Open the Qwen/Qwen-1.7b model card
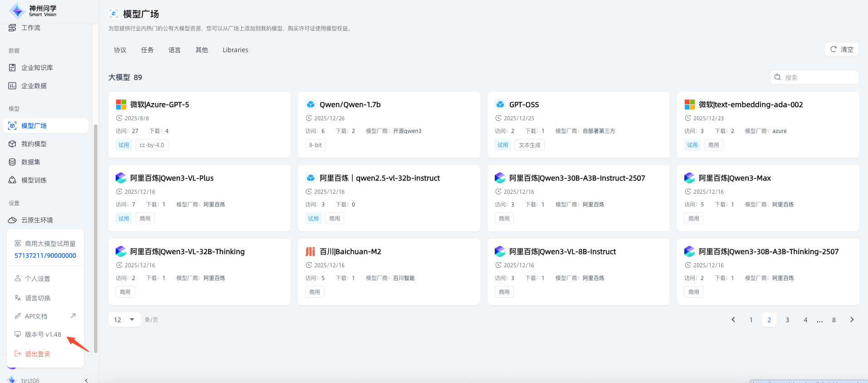This screenshot has height=383, width=868. tap(389, 125)
